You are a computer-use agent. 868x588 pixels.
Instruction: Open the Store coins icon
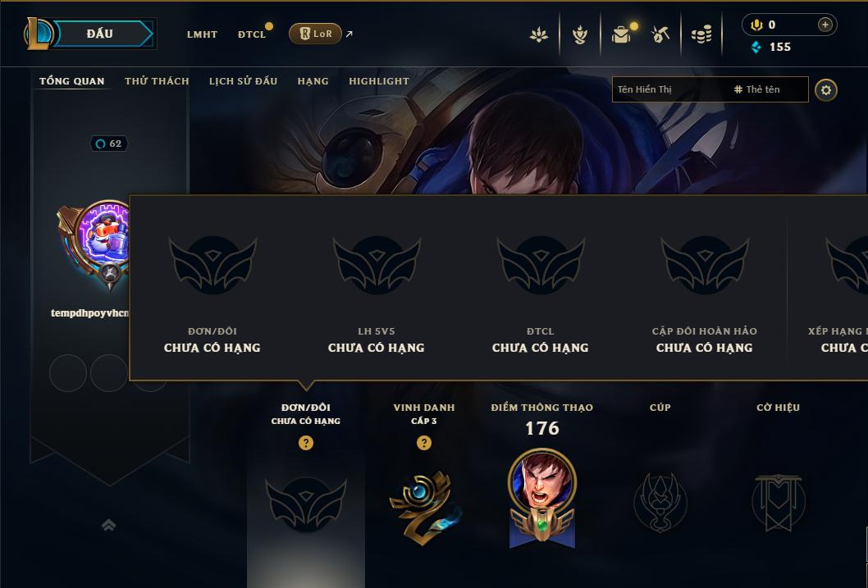[x=701, y=34]
